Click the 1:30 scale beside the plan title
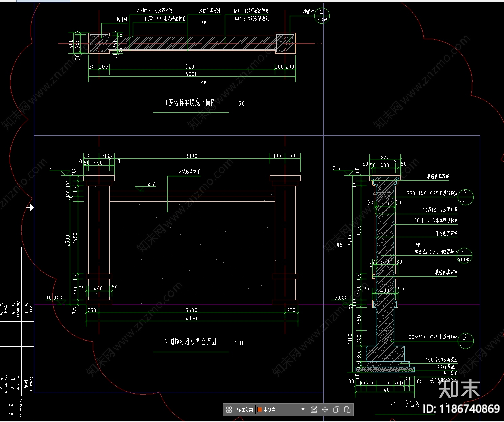The image size is (504, 422). tap(239, 103)
